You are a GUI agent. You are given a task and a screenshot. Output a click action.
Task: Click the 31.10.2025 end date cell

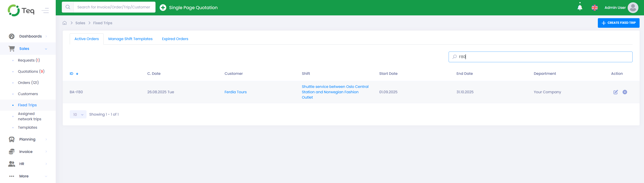[x=465, y=92]
